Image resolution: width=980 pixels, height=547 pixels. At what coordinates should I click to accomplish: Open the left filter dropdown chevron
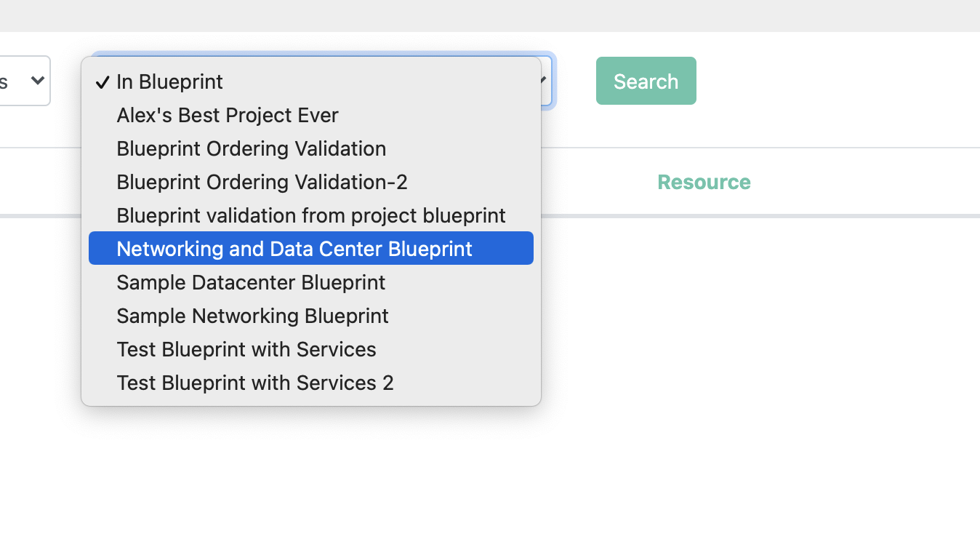coord(39,81)
